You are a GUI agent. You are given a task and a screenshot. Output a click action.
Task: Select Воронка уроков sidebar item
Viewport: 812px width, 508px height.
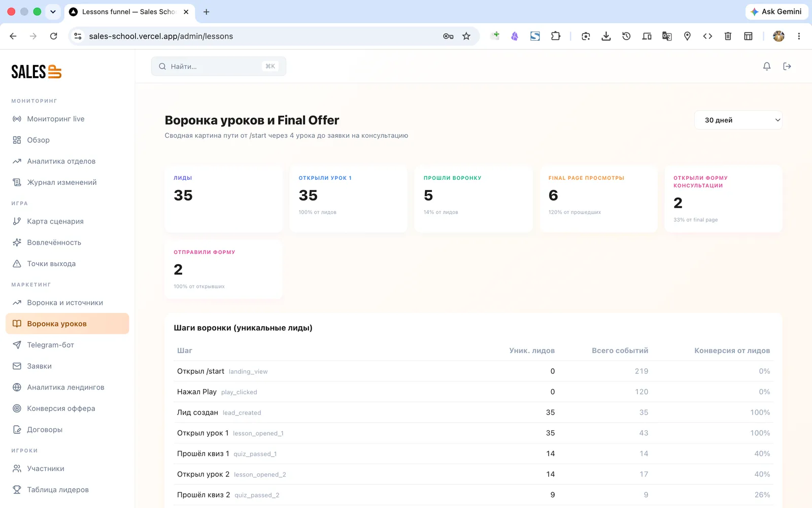[x=67, y=324]
